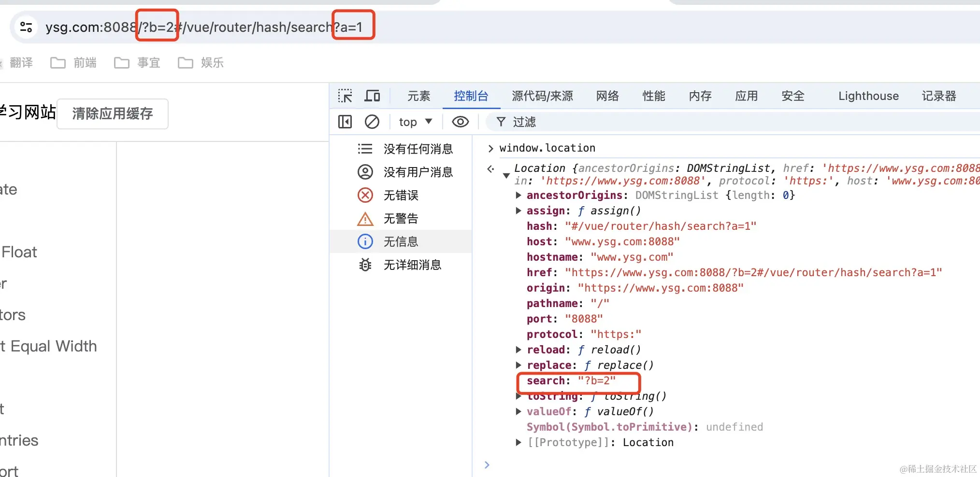
Task: Open the 事宜 bookmarks folder
Action: coord(137,63)
